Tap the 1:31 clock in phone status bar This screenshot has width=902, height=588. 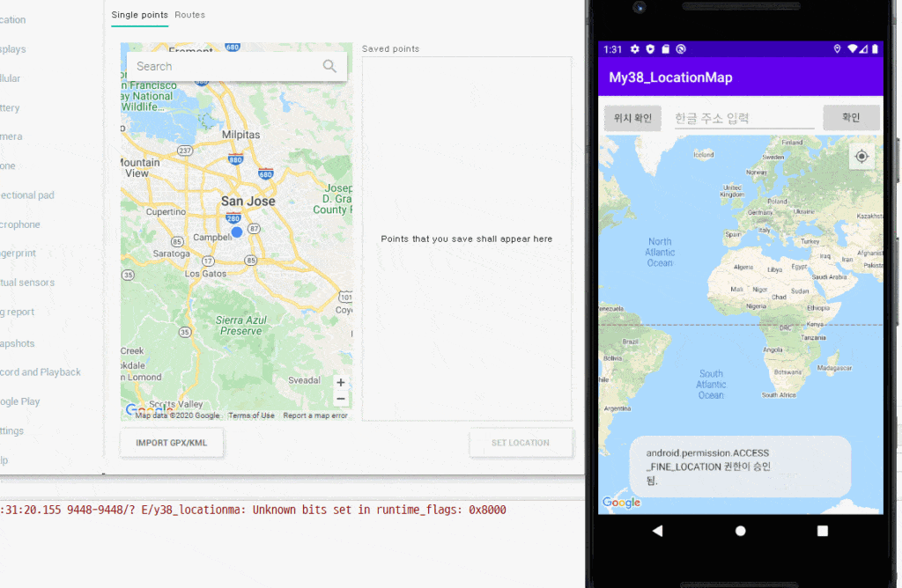(613, 49)
